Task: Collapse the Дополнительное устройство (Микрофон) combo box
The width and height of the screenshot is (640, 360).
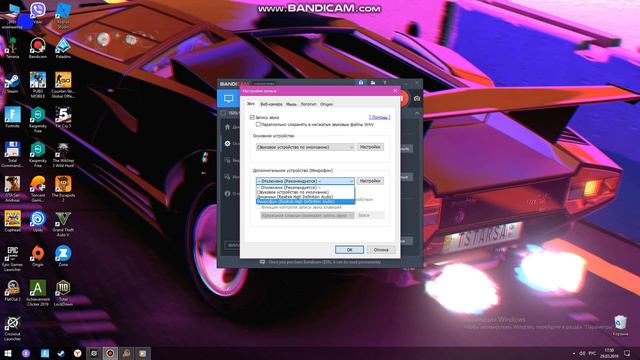Action: click(305, 181)
